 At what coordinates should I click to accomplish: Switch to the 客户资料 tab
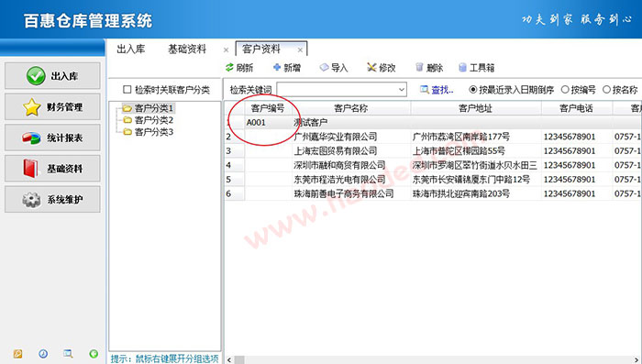coord(261,50)
